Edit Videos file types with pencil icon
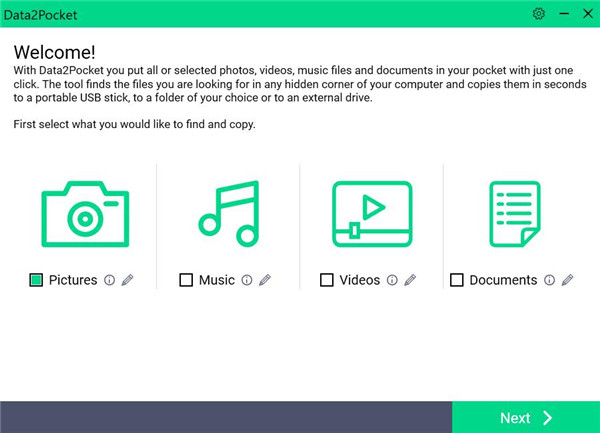Viewport: 600px width, 433px height. [x=410, y=280]
